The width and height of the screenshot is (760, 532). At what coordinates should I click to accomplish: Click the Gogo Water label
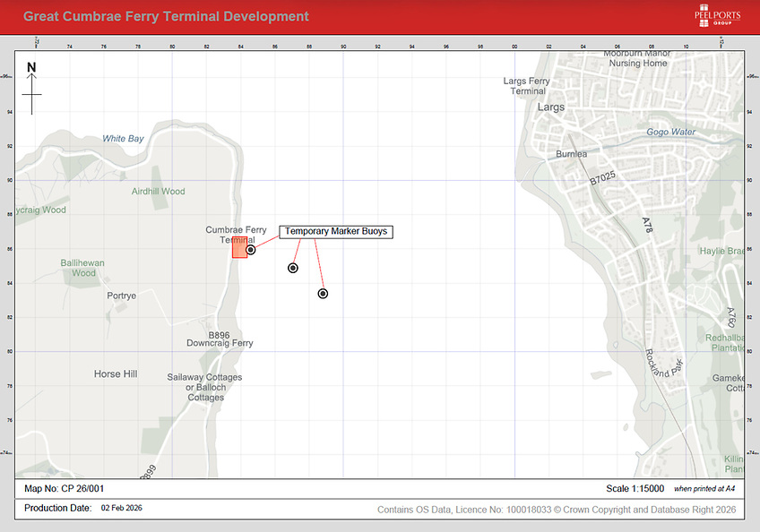click(670, 132)
